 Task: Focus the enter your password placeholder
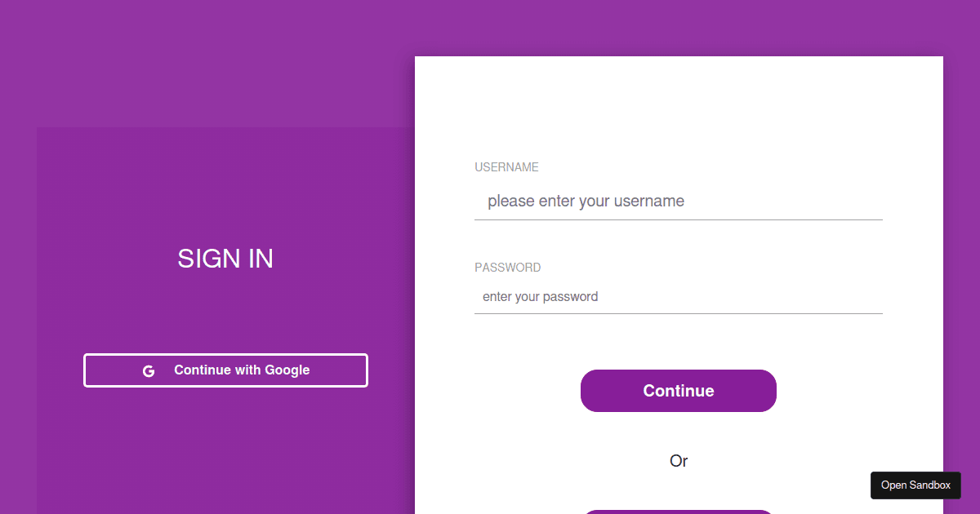tap(540, 296)
